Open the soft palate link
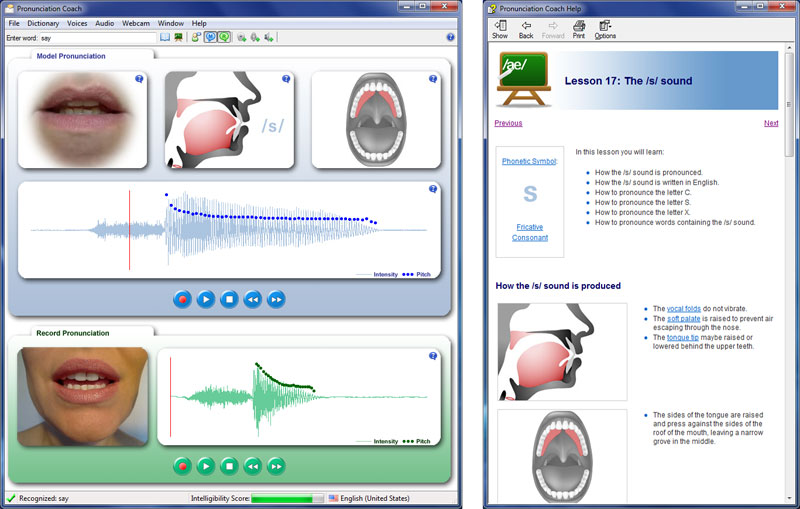Screen dimensions: 800x509 684,318
